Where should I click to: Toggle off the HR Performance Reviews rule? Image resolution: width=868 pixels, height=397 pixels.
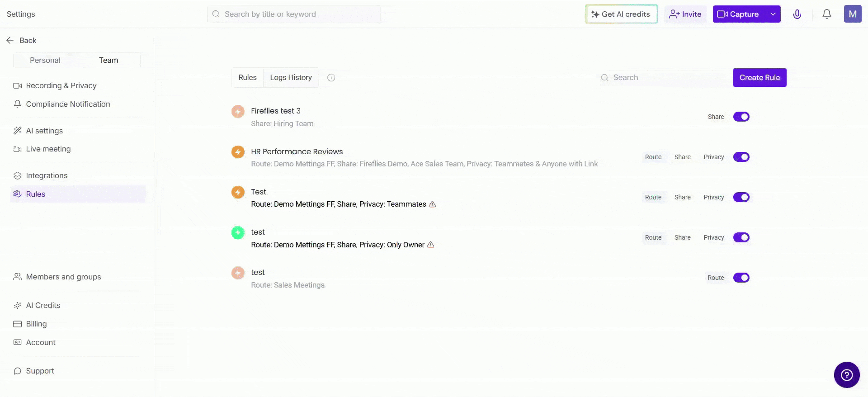741,157
